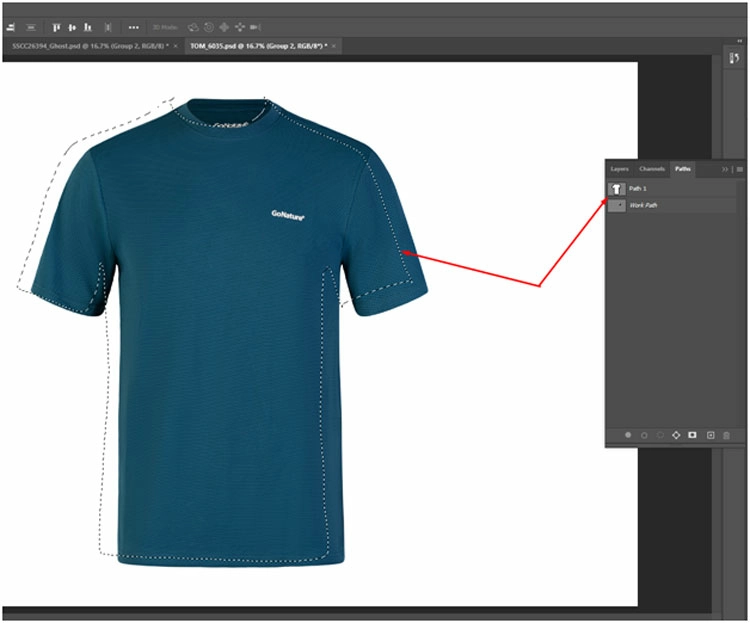
Task: Click Load path as selection icon
Action: pyautogui.click(x=660, y=435)
